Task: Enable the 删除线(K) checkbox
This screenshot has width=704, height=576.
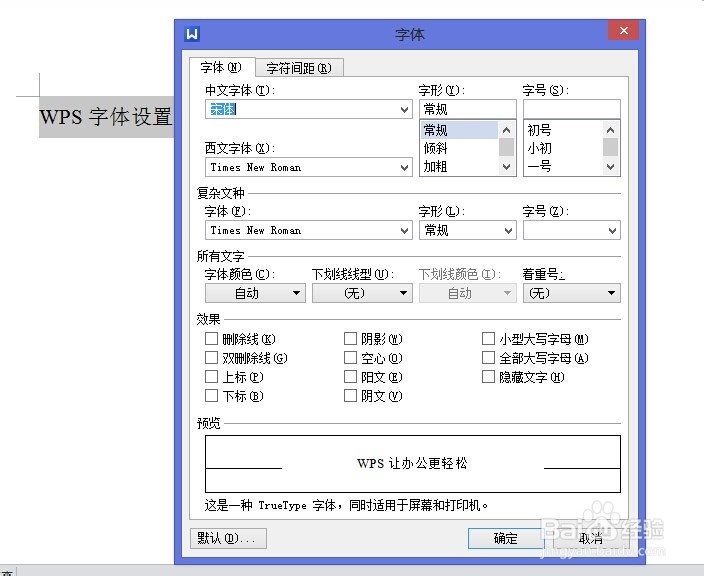Action: click(211, 339)
